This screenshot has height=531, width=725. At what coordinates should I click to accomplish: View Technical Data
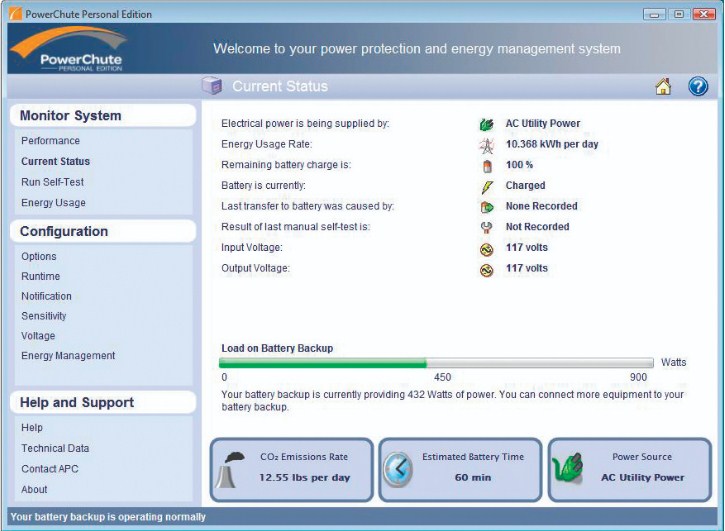[x=55, y=448]
